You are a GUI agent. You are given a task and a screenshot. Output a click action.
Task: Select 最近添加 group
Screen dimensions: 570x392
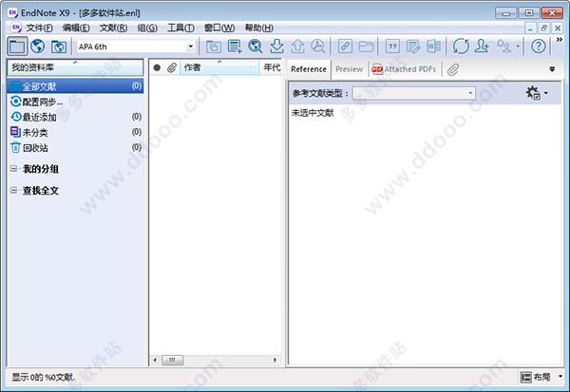[75, 117]
